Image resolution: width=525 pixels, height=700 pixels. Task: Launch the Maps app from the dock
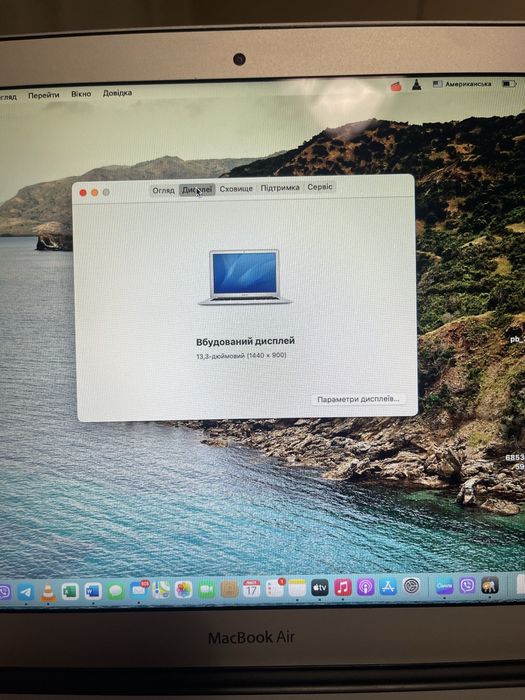point(161,590)
